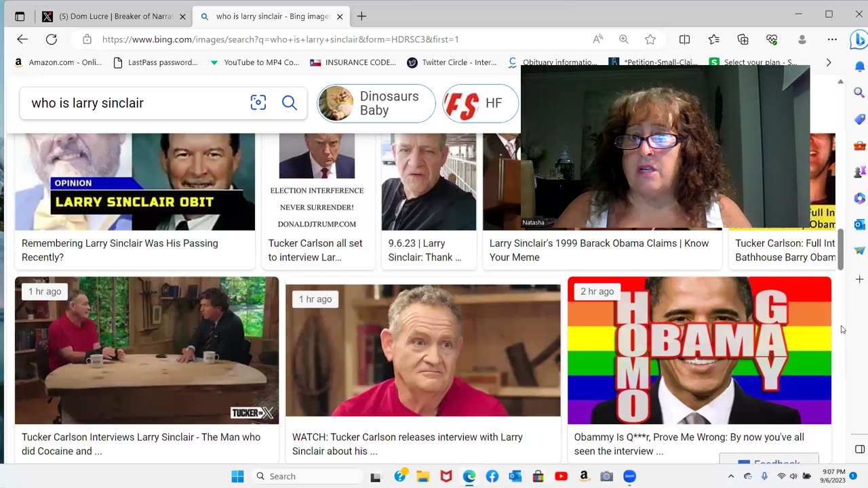Show more bookmarks with the chevron arrow
The height and width of the screenshot is (488, 868).
click(x=828, y=62)
